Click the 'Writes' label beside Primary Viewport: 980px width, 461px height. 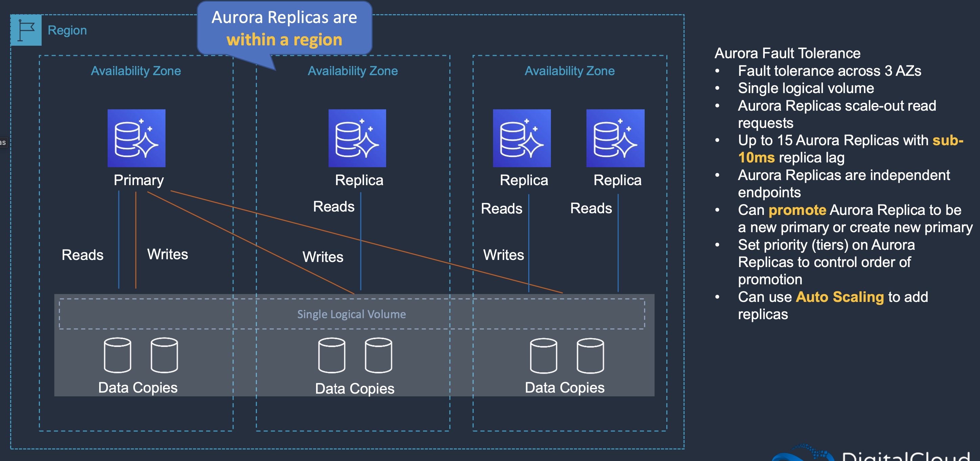click(168, 254)
